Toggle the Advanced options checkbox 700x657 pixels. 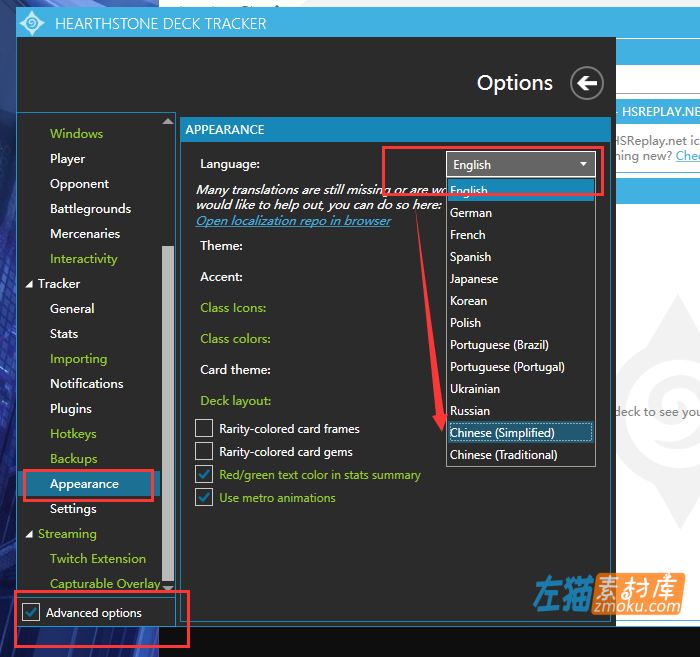(x=31, y=613)
